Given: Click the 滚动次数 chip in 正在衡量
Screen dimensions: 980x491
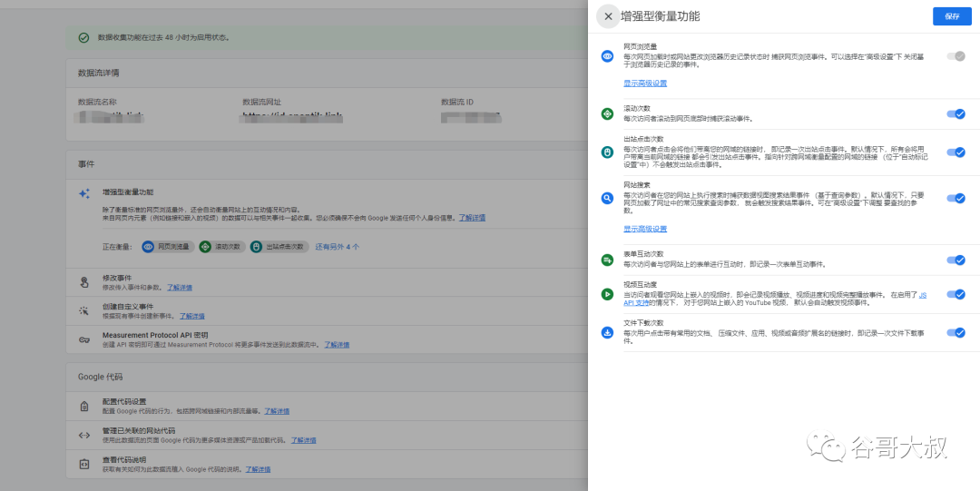Looking at the screenshot, I should [222, 247].
